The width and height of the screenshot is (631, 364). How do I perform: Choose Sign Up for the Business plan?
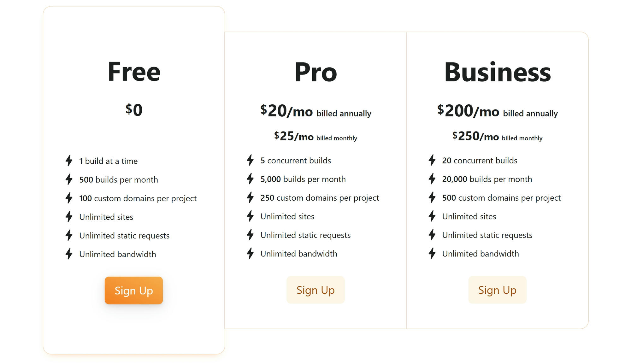(x=497, y=290)
